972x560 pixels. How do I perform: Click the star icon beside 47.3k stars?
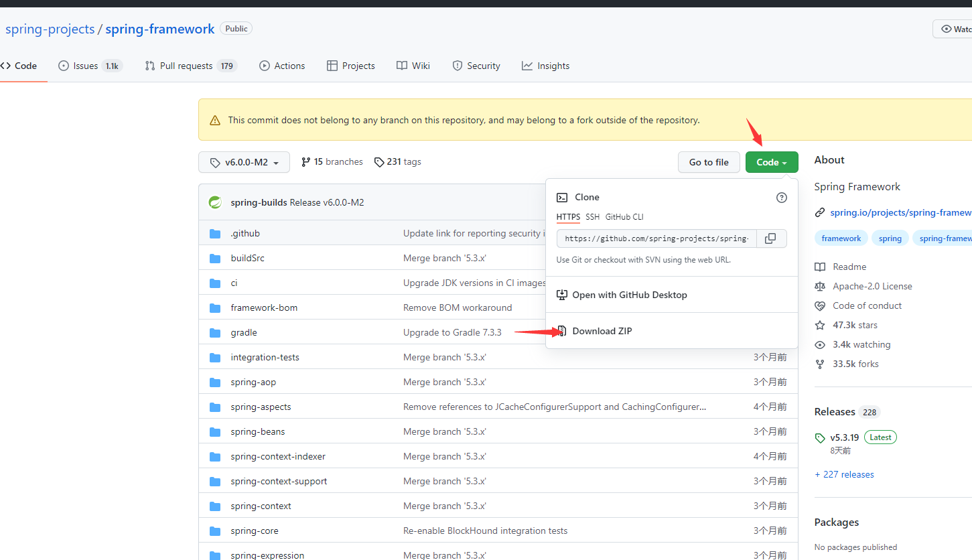[820, 325]
